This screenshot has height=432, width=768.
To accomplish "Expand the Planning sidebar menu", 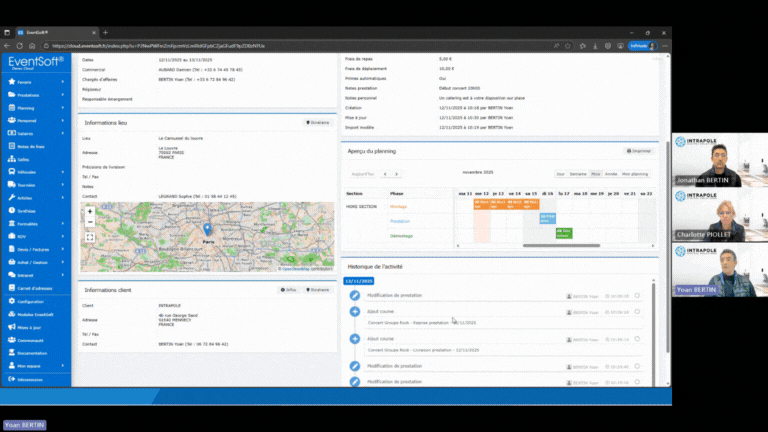I will coord(66,107).
